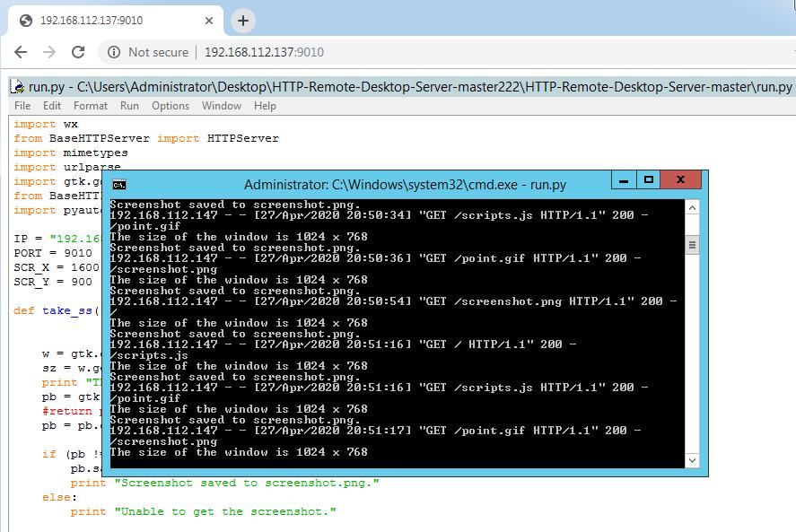Click the 'import mimetypes' line
The height and width of the screenshot is (532, 796).
(x=71, y=153)
